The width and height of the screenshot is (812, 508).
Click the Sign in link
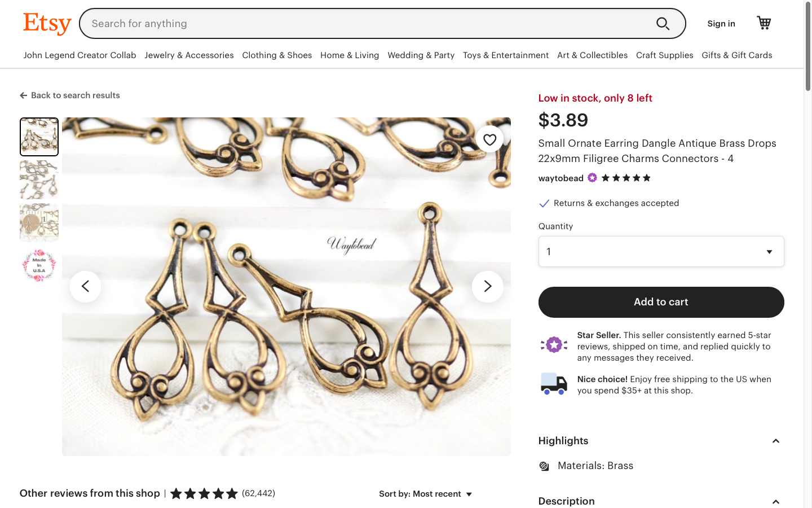(x=721, y=24)
